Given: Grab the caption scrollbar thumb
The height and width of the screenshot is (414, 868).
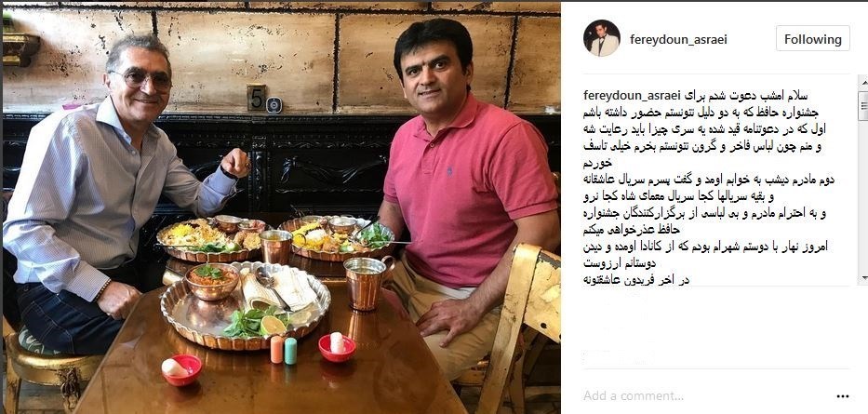Looking at the screenshot, I should pos(863,106).
